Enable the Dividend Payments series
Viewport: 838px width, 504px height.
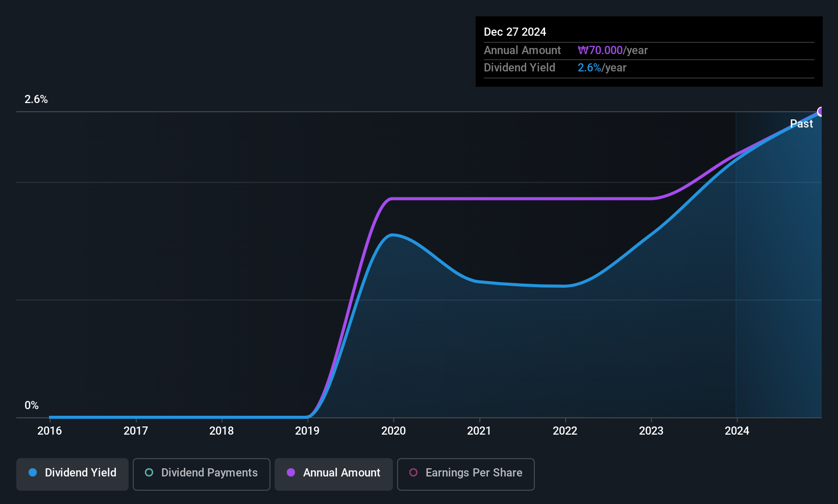point(202,474)
